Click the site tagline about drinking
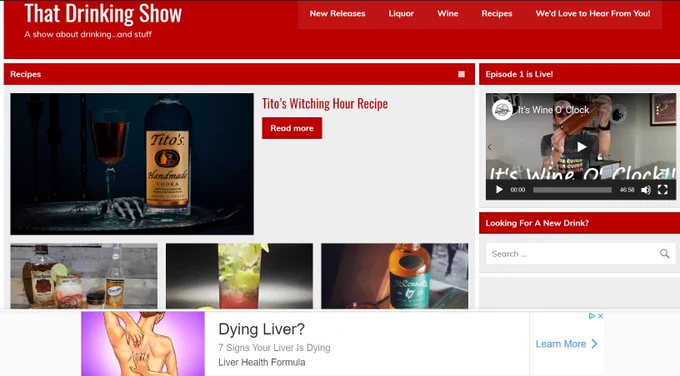The image size is (680, 376). point(88,34)
